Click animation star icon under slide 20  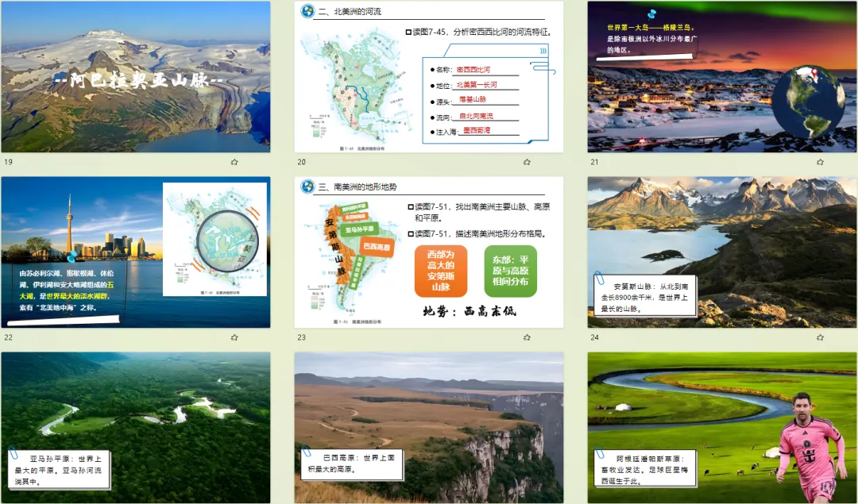pos(527,162)
